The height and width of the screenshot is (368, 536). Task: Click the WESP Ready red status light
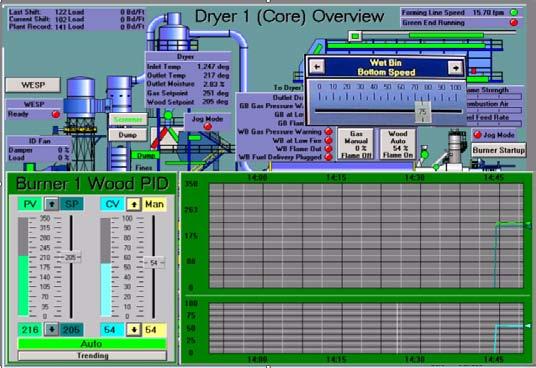(x=56, y=114)
